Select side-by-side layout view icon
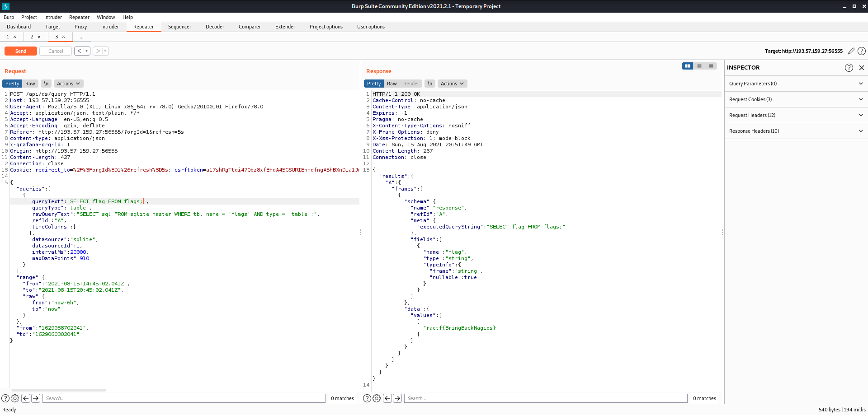This screenshot has width=868, height=415. coord(688,66)
